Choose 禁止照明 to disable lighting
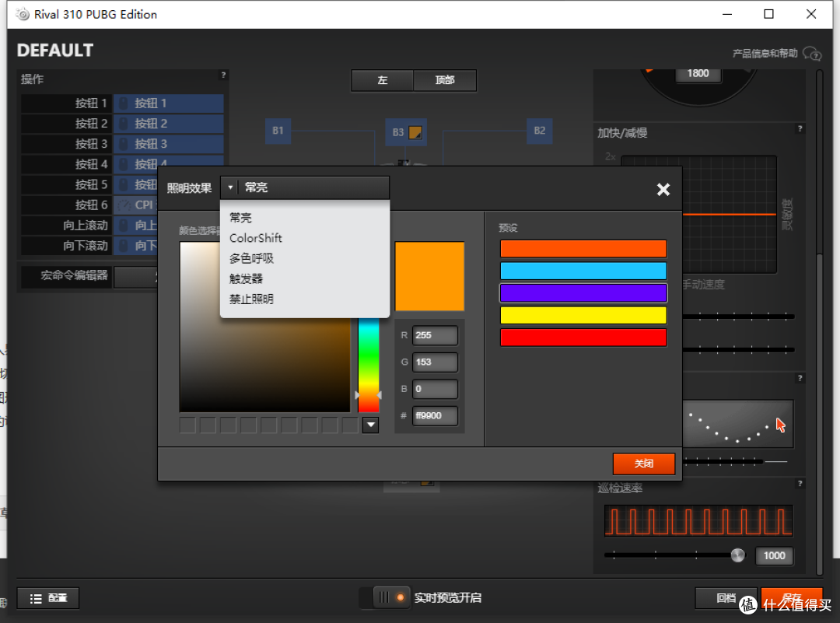This screenshot has width=840, height=623. pos(251,299)
